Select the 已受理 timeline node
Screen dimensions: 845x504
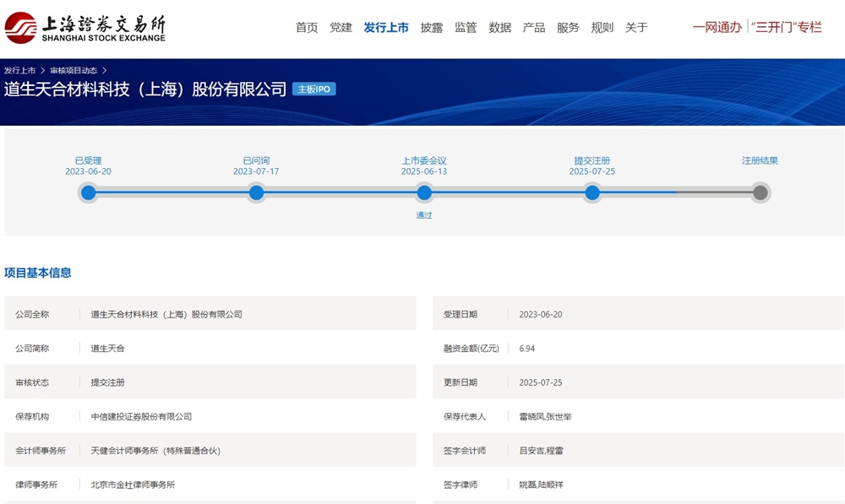tap(88, 192)
